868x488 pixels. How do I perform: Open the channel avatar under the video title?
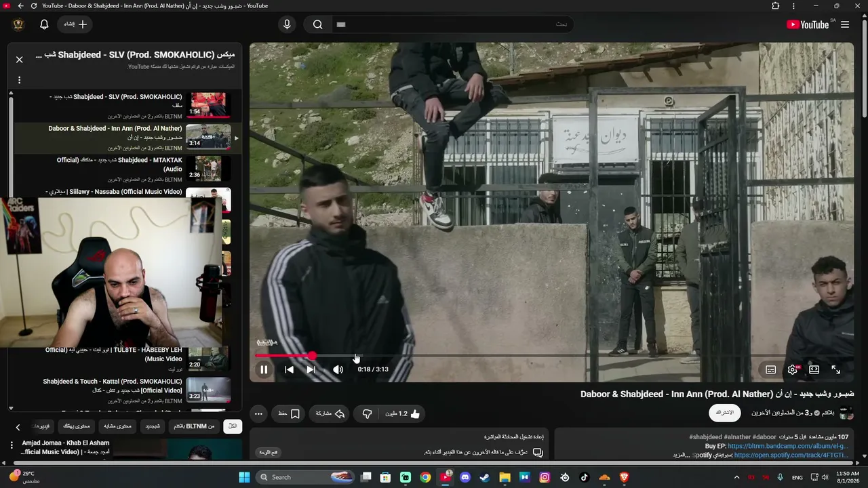pos(846,413)
